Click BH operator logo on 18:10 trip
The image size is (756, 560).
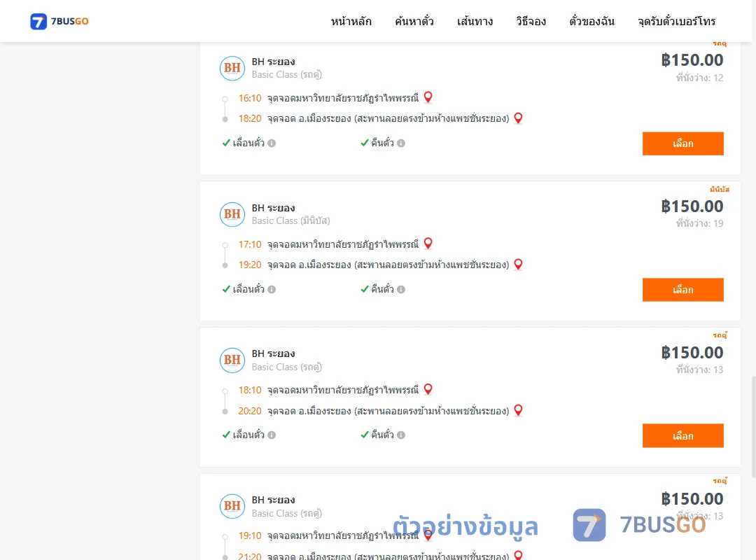pyautogui.click(x=232, y=360)
